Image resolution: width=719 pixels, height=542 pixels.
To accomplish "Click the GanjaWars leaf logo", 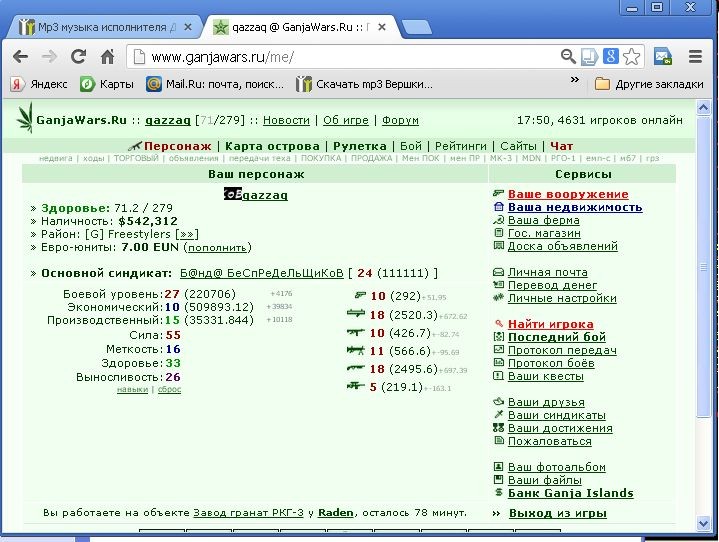I will 25,118.
